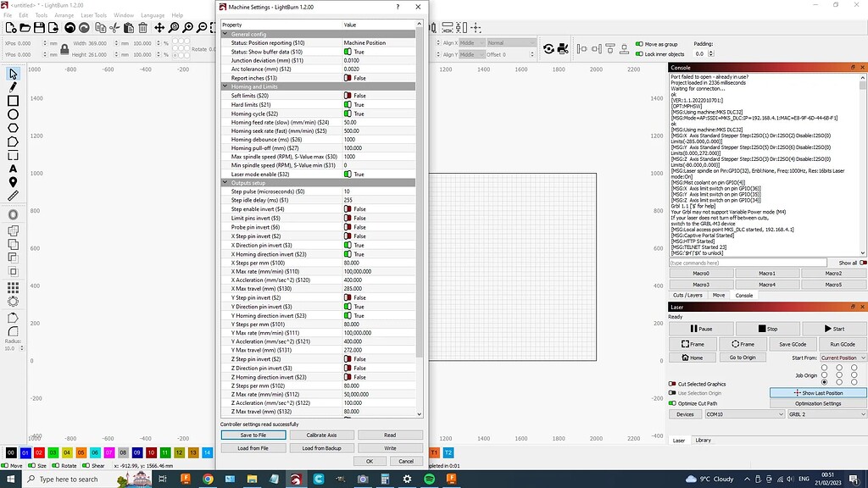Screen dimensions: 868x488
Task: Disable Laser mode enable ($32)
Action: 348,175
